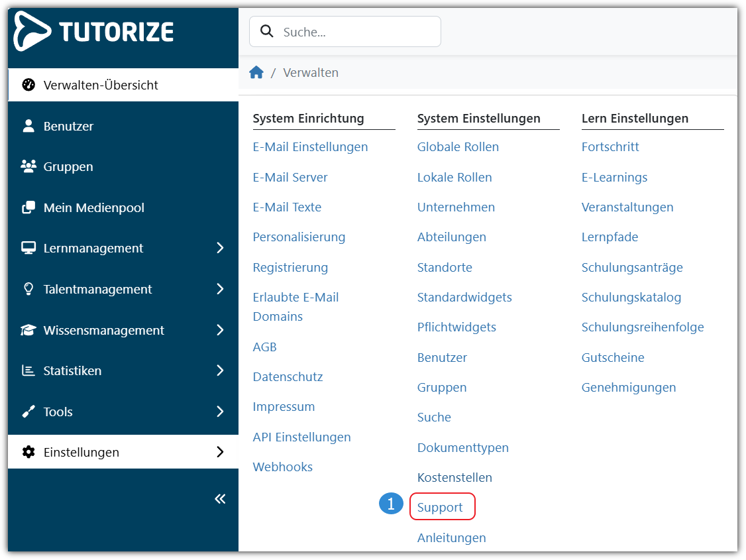746x560 pixels.
Task: Click the Gruppen people icon in sidebar
Action: point(28,166)
